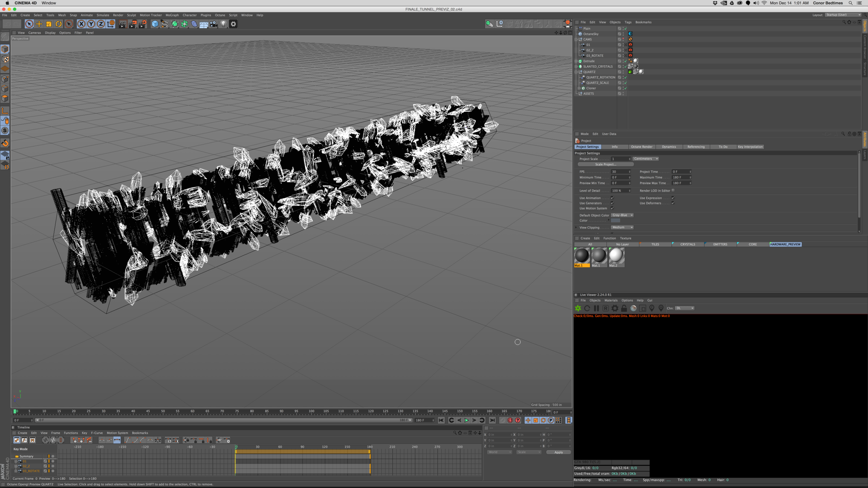868x488 pixels.
Task: Switch the coordinate system World/Object icon
Action: [x=111, y=24]
